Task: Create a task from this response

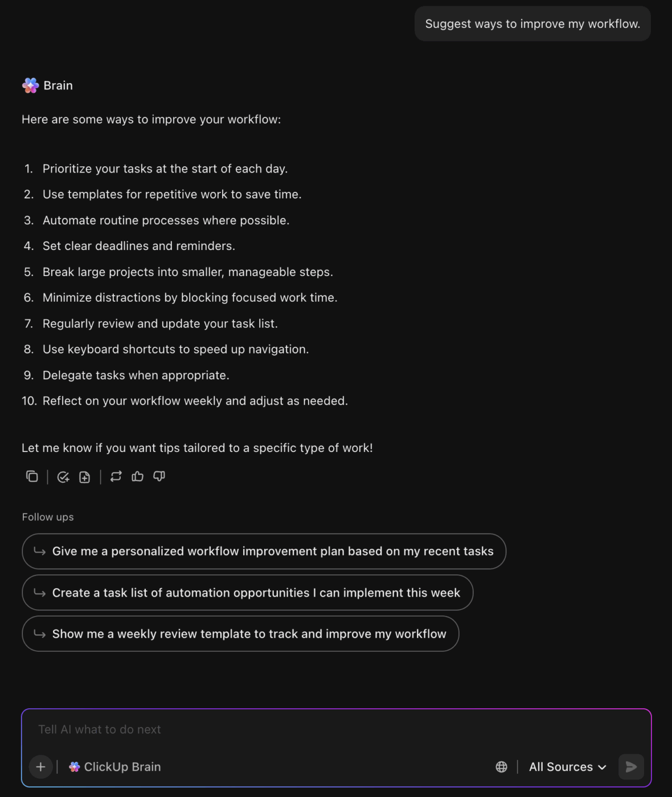Action: [x=63, y=476]
